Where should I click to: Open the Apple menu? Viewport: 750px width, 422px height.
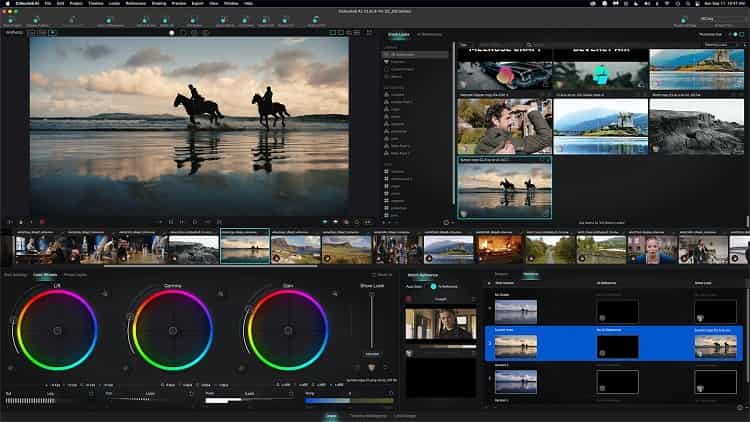pyautogui.click(x=7, y=3)
